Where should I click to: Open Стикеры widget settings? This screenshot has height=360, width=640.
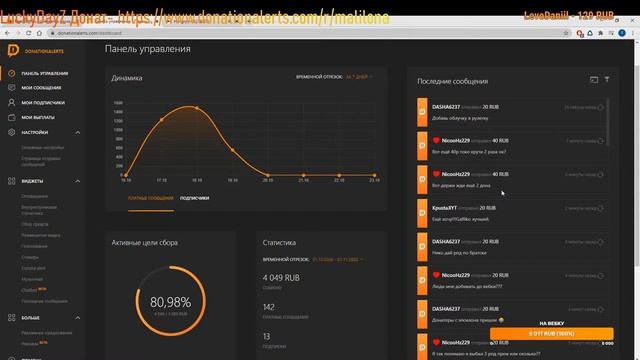click(x=30, y=257)
